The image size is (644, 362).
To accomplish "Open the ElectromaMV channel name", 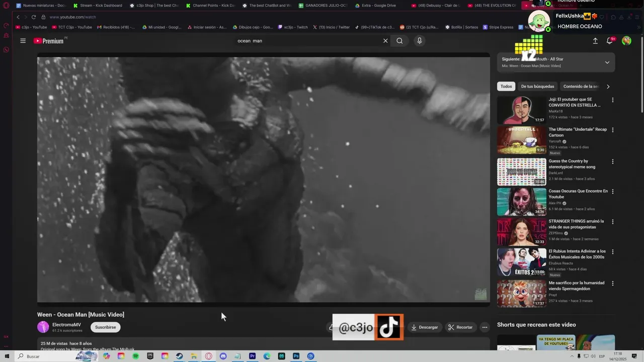I will [66, 325].
